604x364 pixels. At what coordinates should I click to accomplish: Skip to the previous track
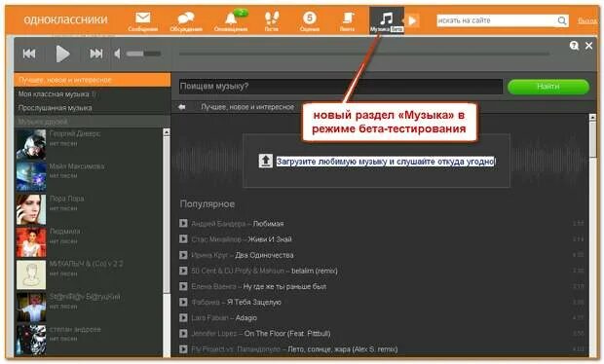pos(29,54)
